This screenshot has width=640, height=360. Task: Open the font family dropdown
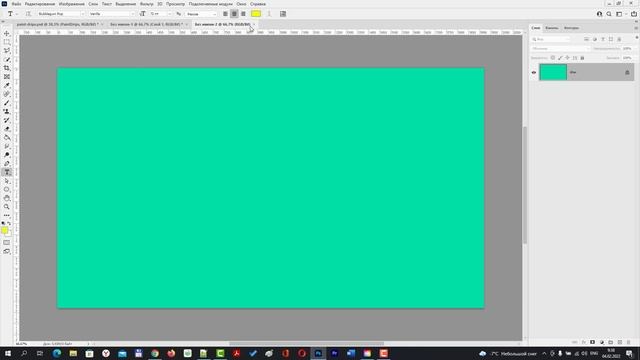(82, 14)
